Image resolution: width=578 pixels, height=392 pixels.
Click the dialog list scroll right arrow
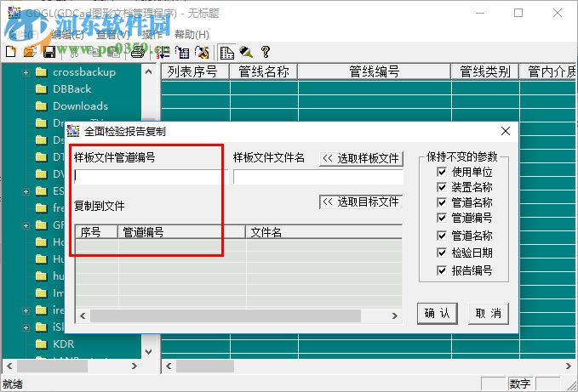click(x=395, y=315)
